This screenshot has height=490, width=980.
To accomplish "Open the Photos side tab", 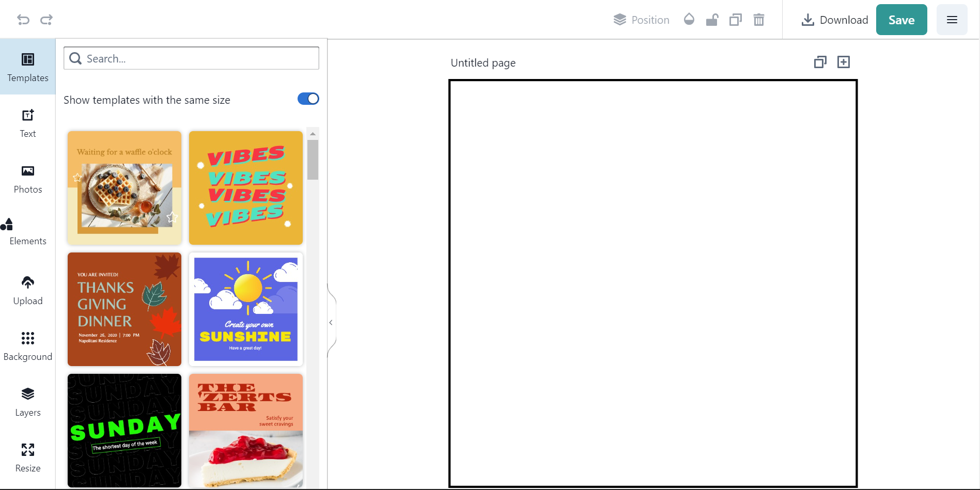I will point(28,179).
